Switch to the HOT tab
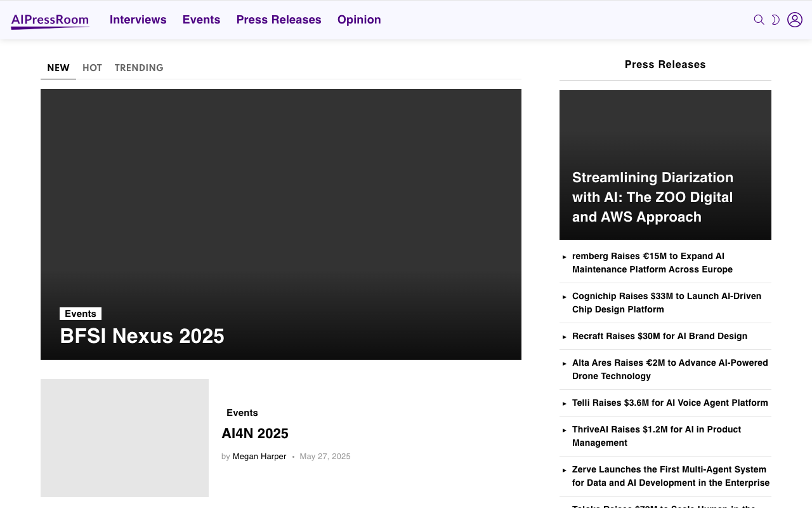This screenshot has width=812, height=508. tap(92, 68)
